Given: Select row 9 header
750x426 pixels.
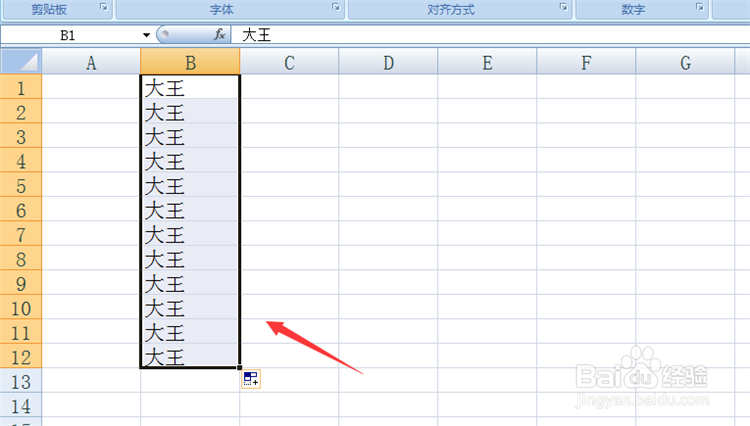Looking at the screenshot, I should point(21,283).
